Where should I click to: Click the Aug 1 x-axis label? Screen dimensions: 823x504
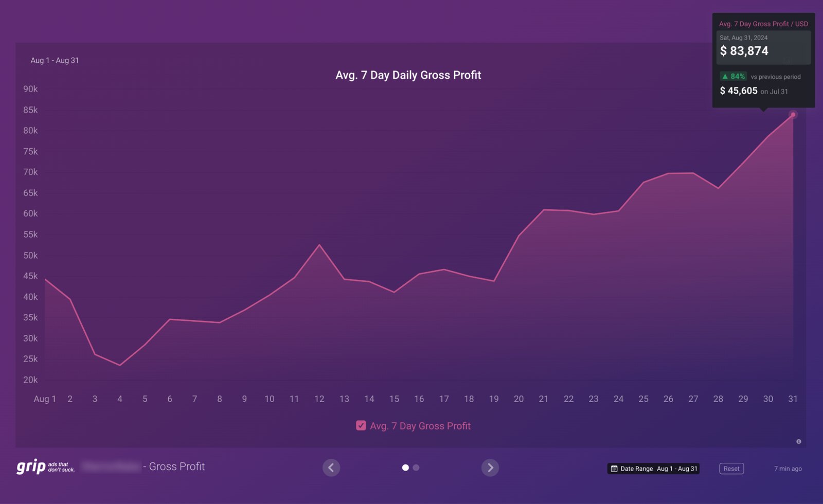point(45,399)
